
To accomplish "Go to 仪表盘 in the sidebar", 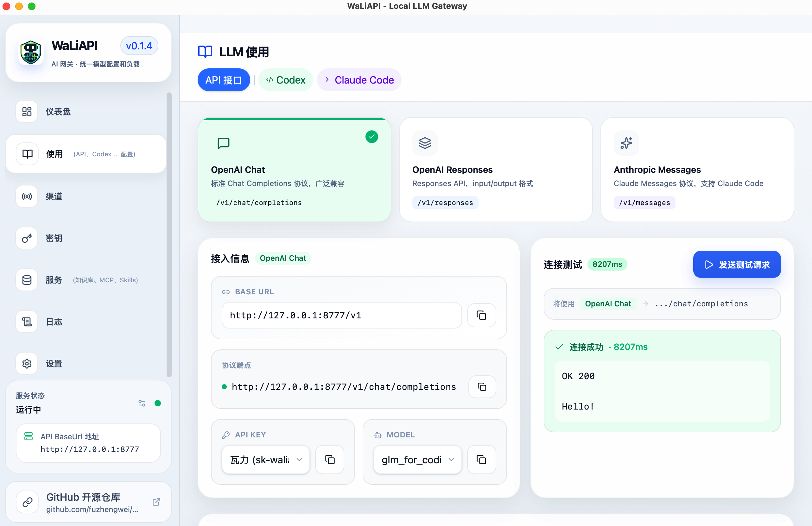I will pos(86,111).
